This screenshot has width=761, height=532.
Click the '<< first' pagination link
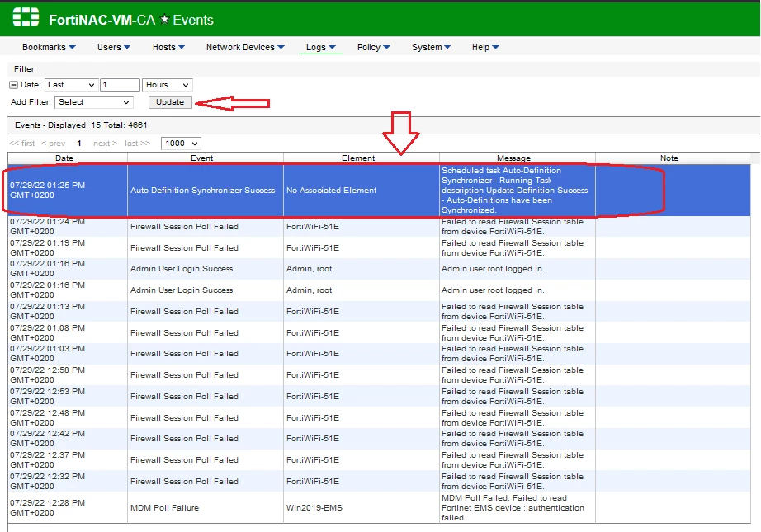point(22,144)
